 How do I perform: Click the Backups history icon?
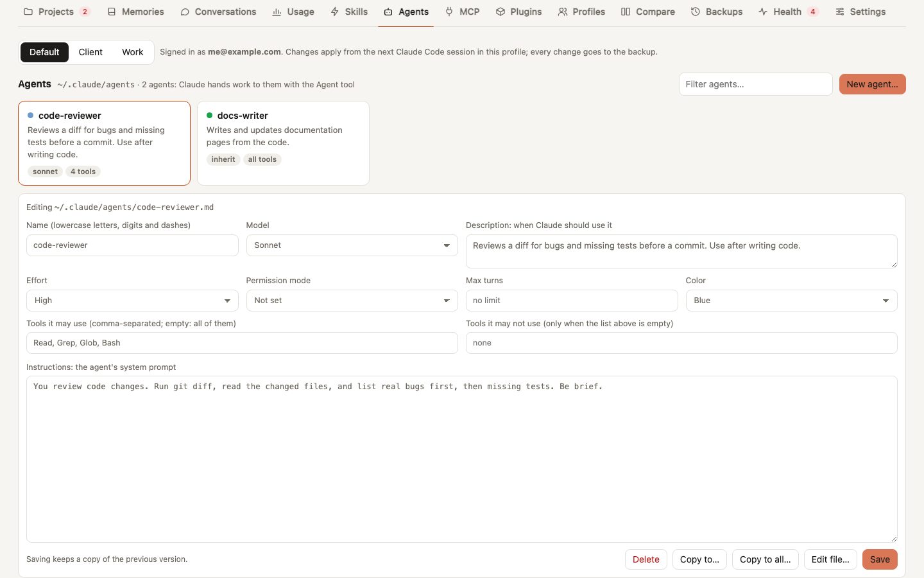[696, 12]
